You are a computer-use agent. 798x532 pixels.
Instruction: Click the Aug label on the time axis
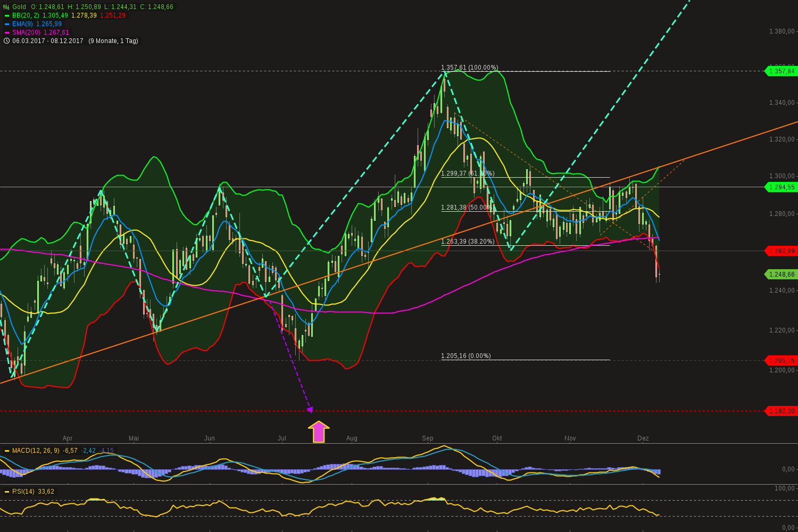(x=352, y=438)
